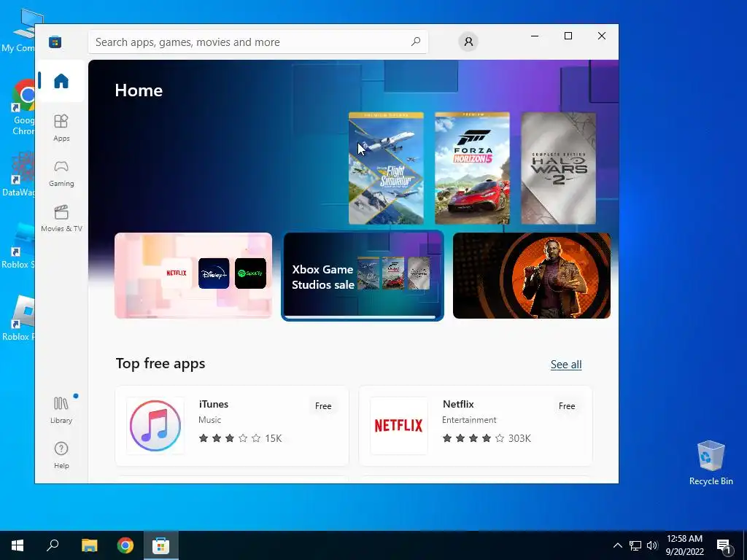Open the Help section in sidebar

[61, 455]
